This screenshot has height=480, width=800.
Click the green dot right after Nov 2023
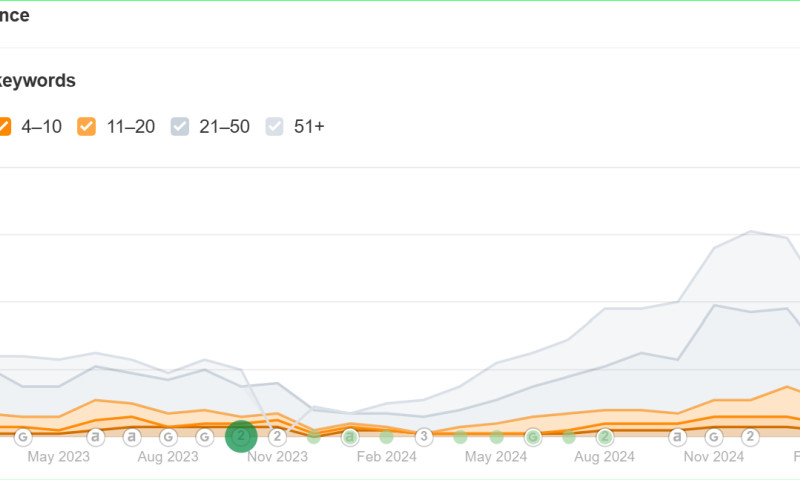pyautogui.click(x=314, y=436)
